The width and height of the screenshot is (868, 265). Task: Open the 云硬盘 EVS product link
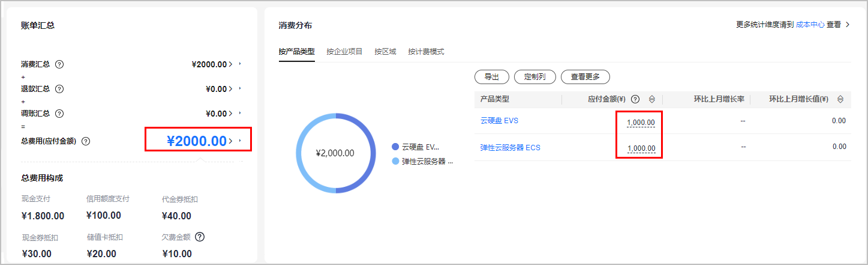click(x=499, y=120)
